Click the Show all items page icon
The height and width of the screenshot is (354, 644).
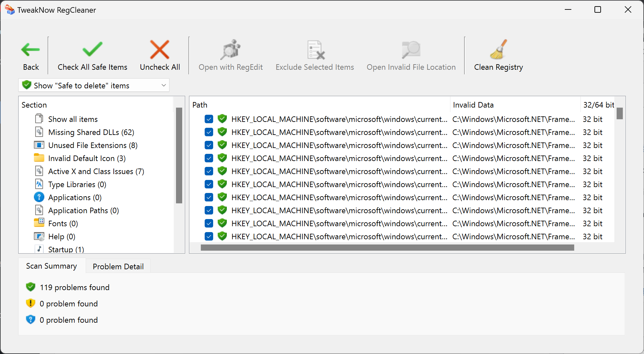39,119
